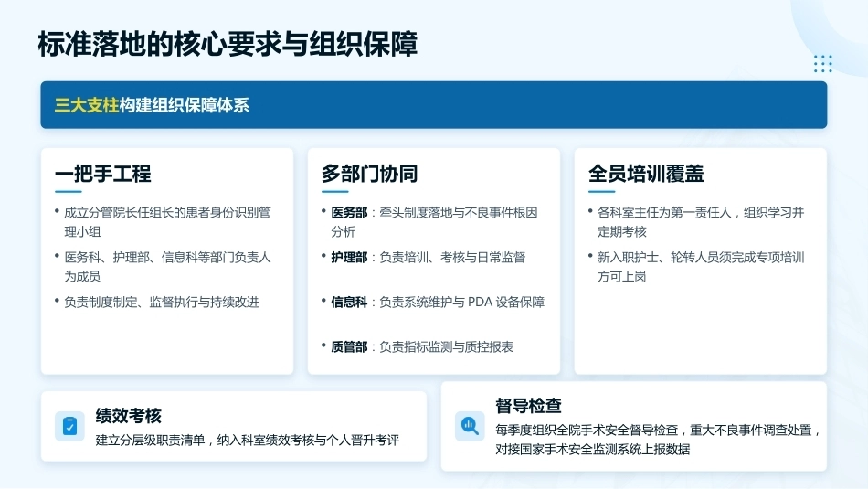Select the card heading 全员培训覆盖
Image resolution: width=868 pixels, height=489 pixels.
pyautogui.click(x=646, y=174)
